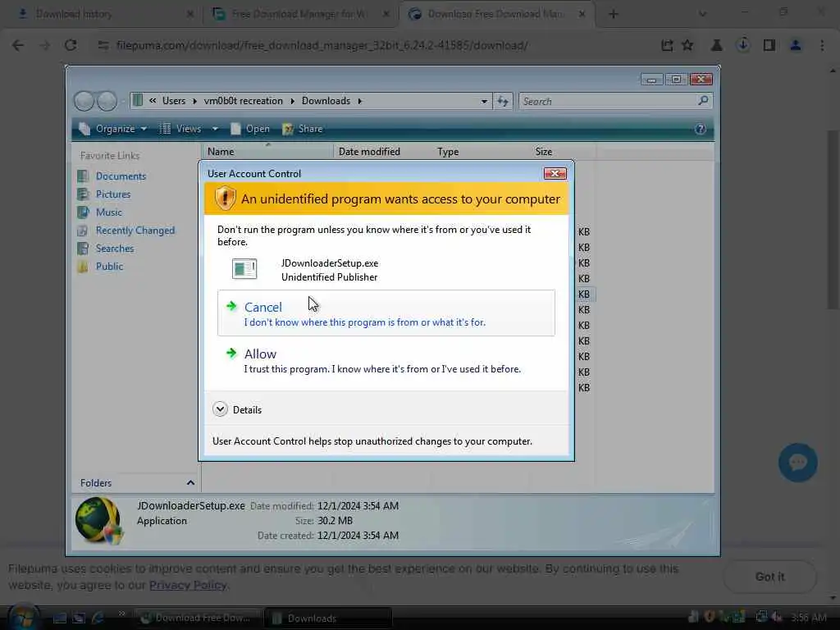
Task: Expand arrow after Downloads breadcrumb
Action: [360, 101]
